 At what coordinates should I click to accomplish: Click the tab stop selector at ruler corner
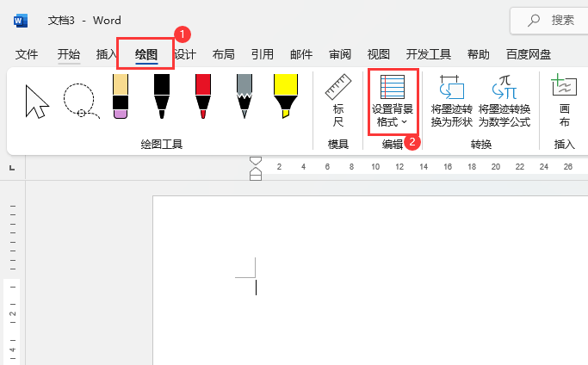12,168
